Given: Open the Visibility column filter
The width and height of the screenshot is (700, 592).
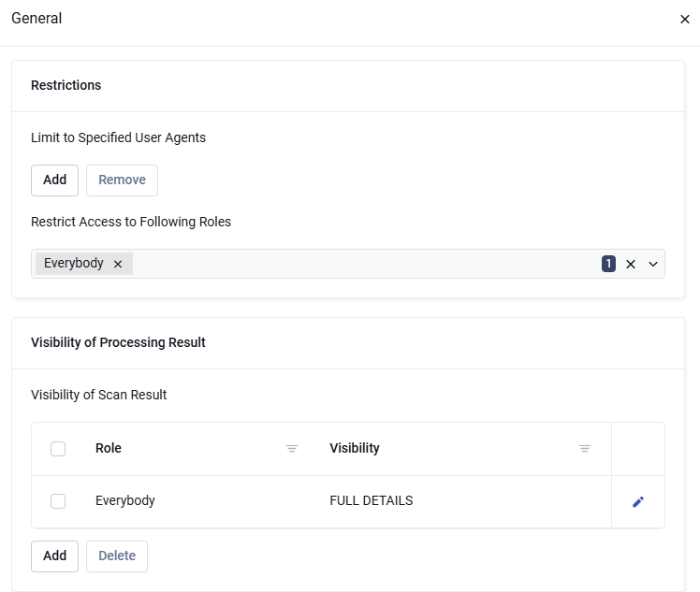Looking at the screenshot, I should point(584,448).
